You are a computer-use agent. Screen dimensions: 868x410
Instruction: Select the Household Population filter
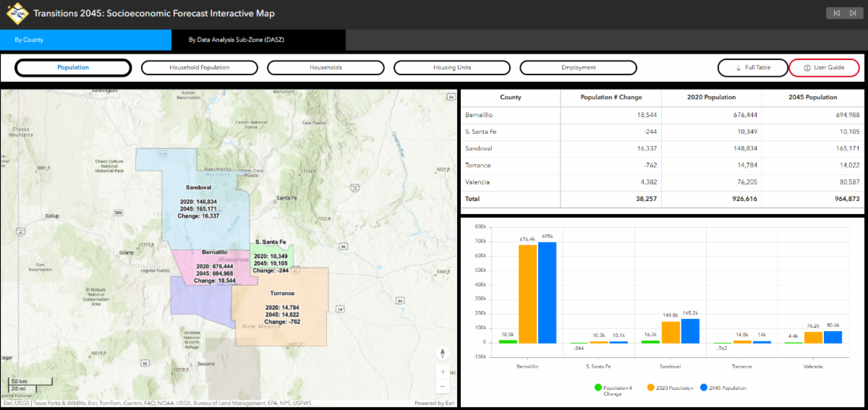tap(199, 67)
